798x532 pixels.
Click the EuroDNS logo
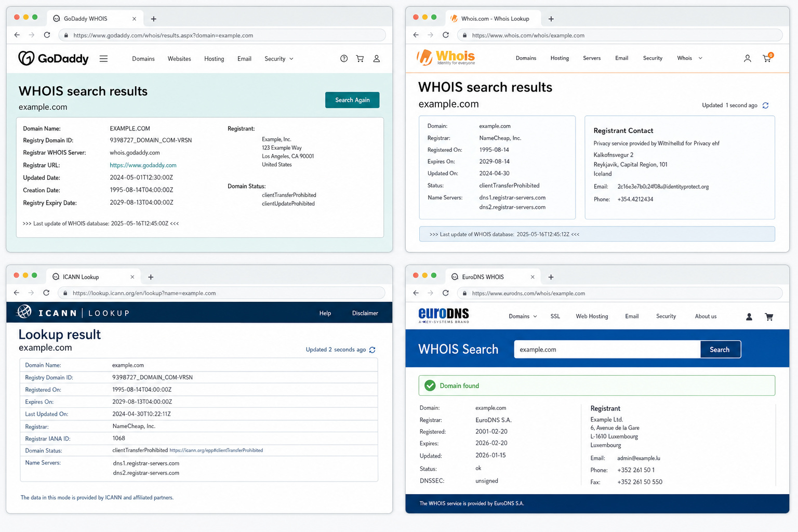pyautogui.click(x=444, y=315)
